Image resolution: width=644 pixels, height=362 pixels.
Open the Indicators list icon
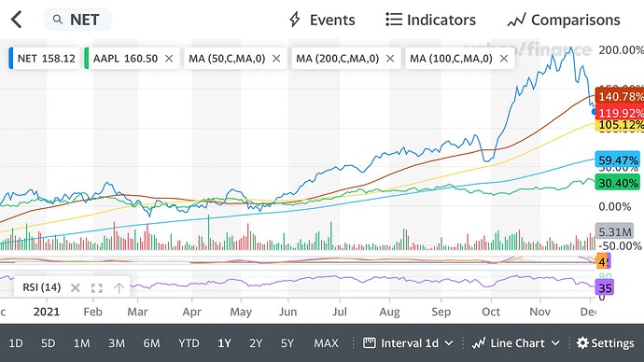coord(394,20)
